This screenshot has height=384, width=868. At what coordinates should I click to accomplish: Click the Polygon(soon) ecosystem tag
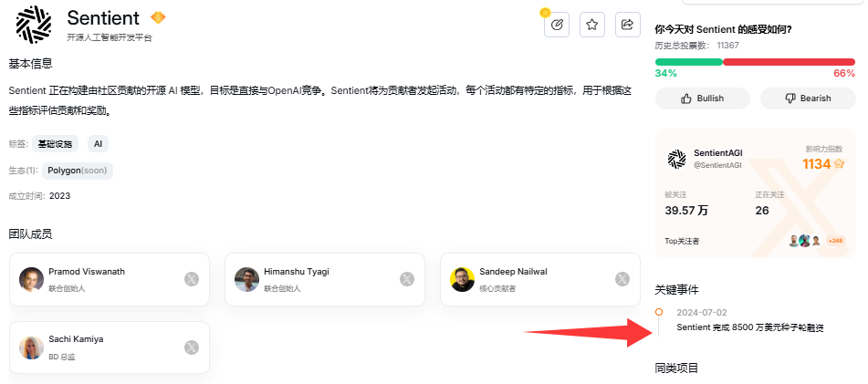[x=78, y=171]
